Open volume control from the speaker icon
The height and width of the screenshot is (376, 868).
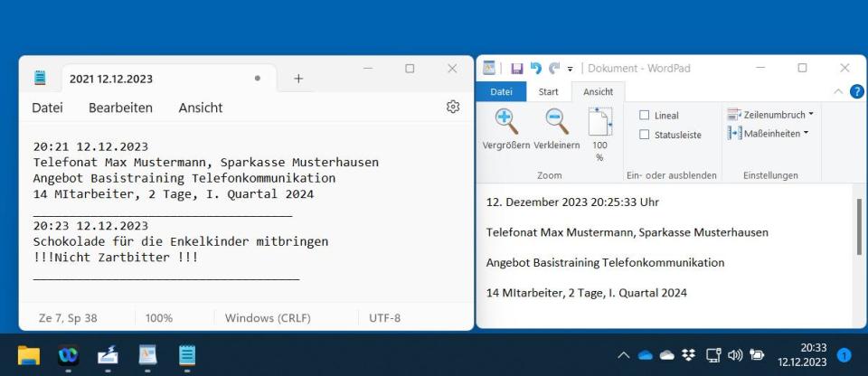(x=735, y=355)
